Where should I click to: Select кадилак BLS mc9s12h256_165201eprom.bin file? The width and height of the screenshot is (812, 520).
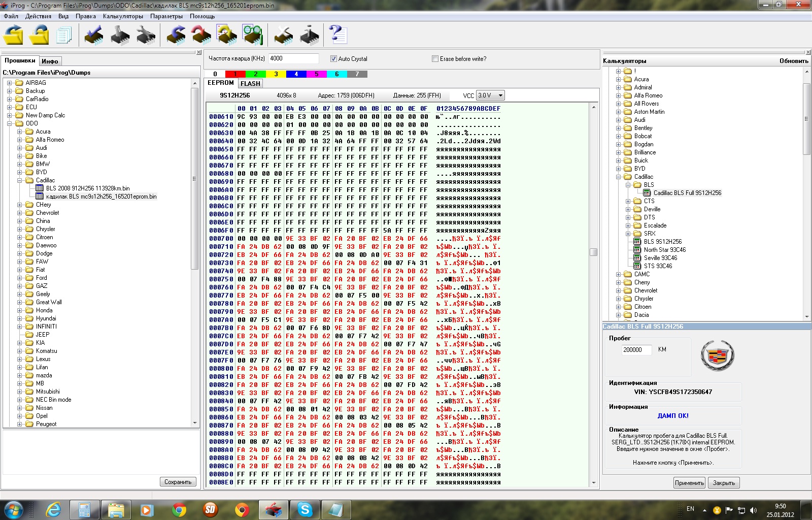pyautogui.click(x=101, y=197)
